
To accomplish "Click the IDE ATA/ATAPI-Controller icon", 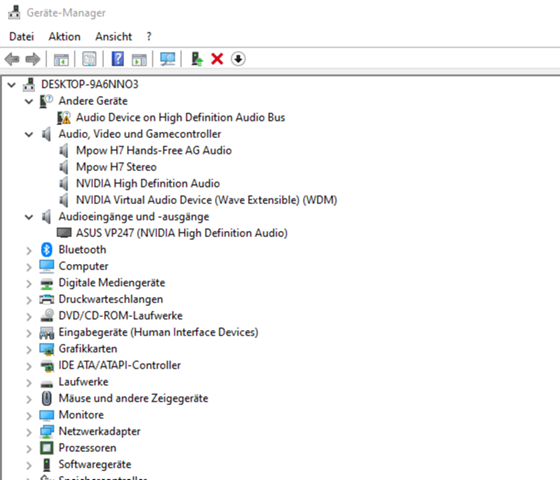I will click(x=46, y=365).
